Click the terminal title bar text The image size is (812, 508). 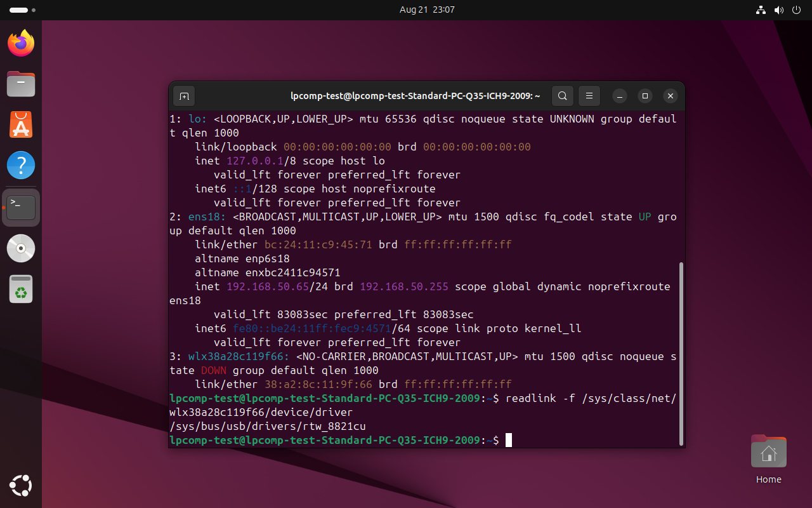pyautogui.click(x=415, y=96)
